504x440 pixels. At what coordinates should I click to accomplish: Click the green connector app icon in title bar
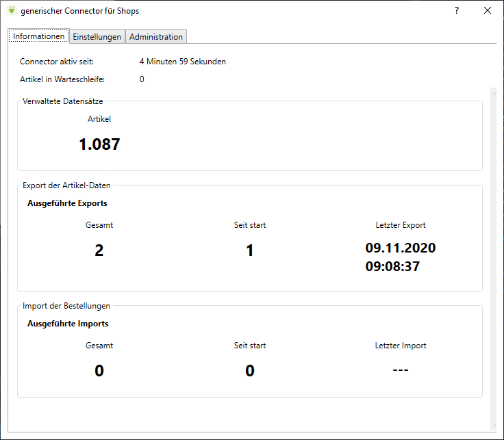pyautogui.click(x=11, y=11)
